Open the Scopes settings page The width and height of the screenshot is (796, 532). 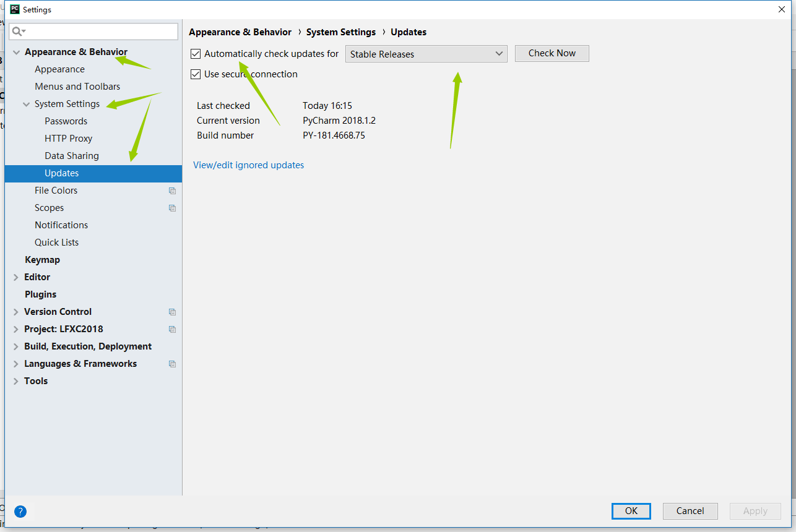(49, 208)
